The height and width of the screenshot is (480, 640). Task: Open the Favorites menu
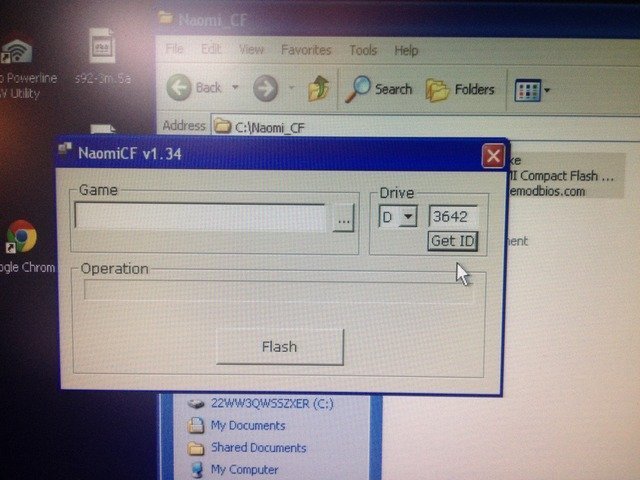(x=306, y=49)
